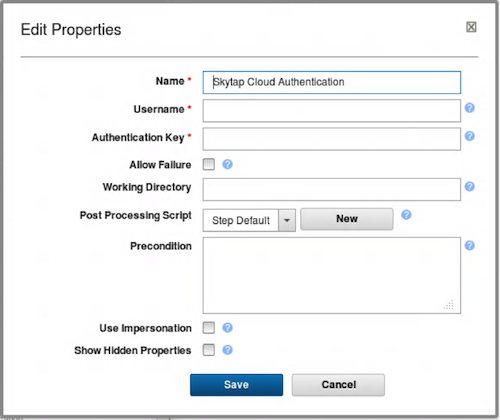Click inside the Precondition text area
500x420 pixels.
coord(332,275)
